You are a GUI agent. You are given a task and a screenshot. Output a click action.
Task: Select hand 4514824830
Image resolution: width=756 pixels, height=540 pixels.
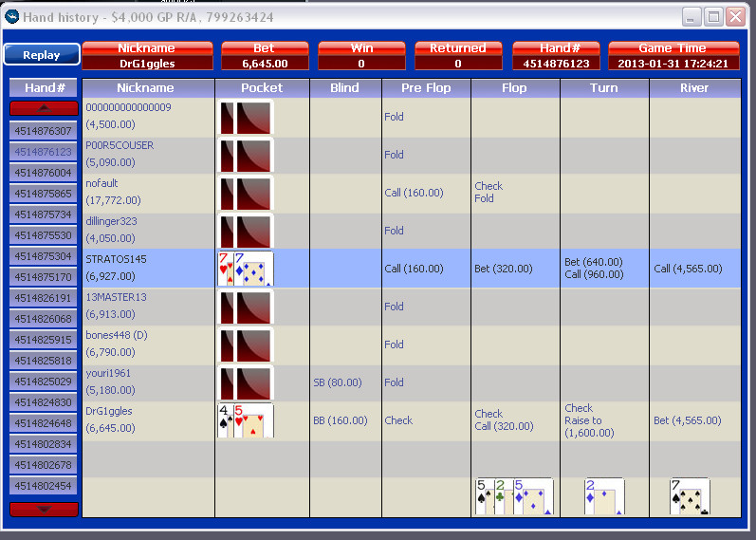pyautogui.click(x=44, y=402)
